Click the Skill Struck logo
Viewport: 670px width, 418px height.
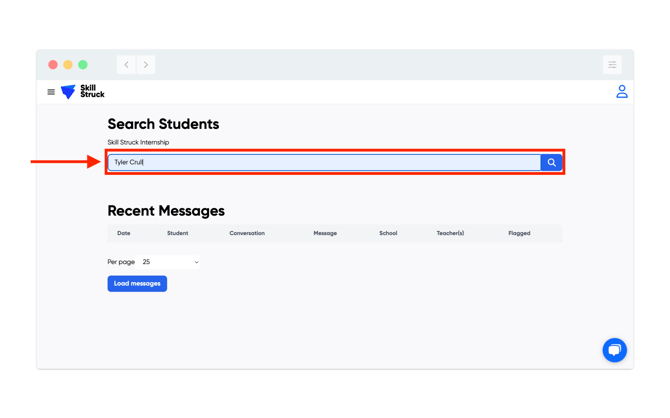point(82,92)
